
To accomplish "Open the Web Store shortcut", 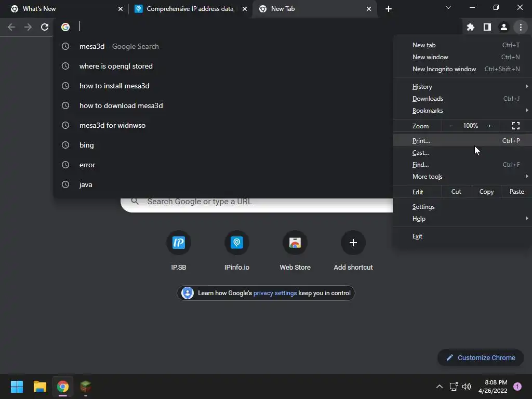I will click(x=295, y=250).
